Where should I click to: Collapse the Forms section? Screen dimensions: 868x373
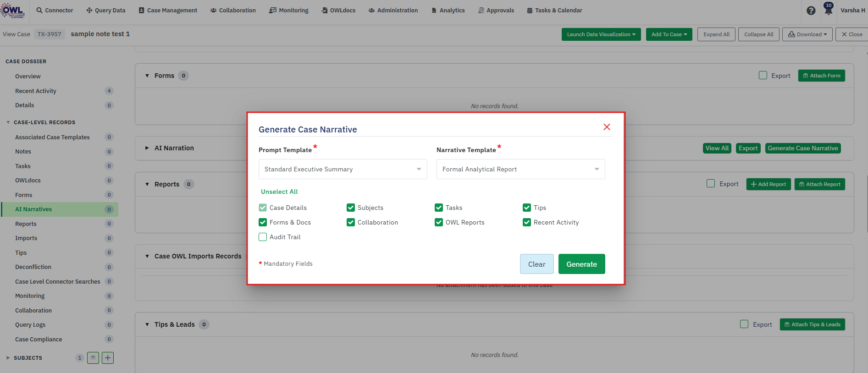pyautogui.click(x=147, y=76)
